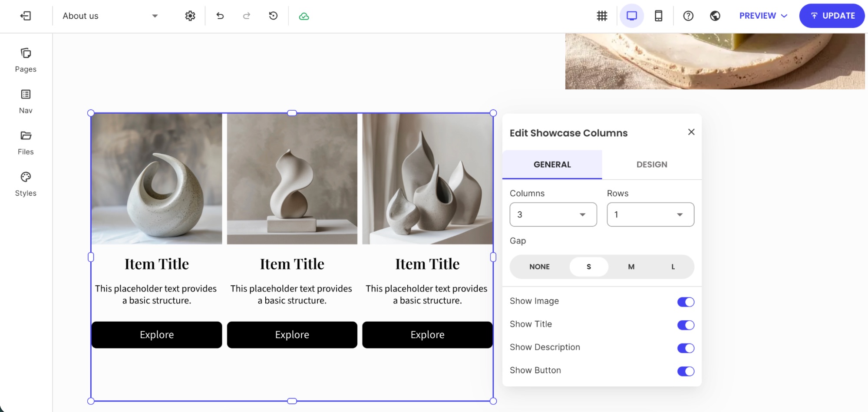Click the top center resize handle

(292, 113)
